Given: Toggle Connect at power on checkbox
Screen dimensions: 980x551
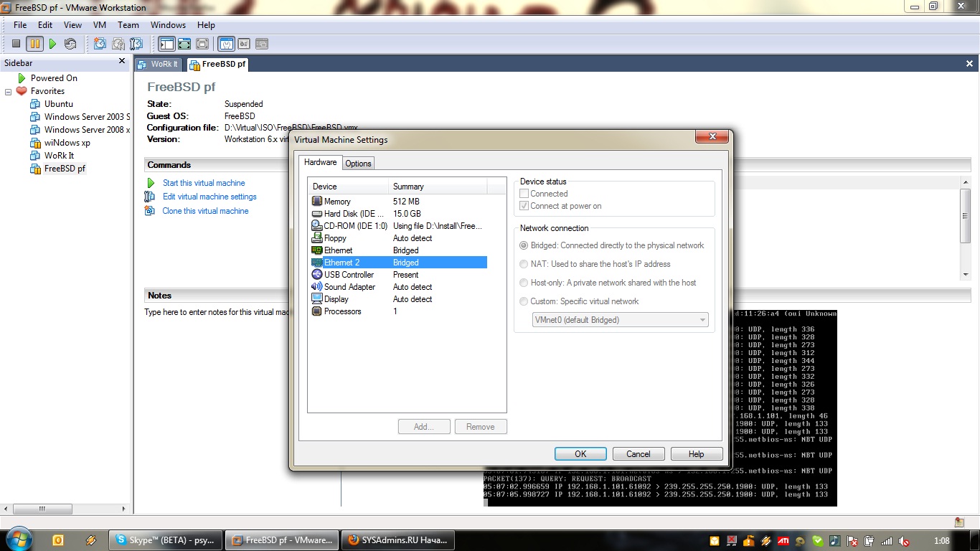Looking at the screenshot, I should (524, 206).
